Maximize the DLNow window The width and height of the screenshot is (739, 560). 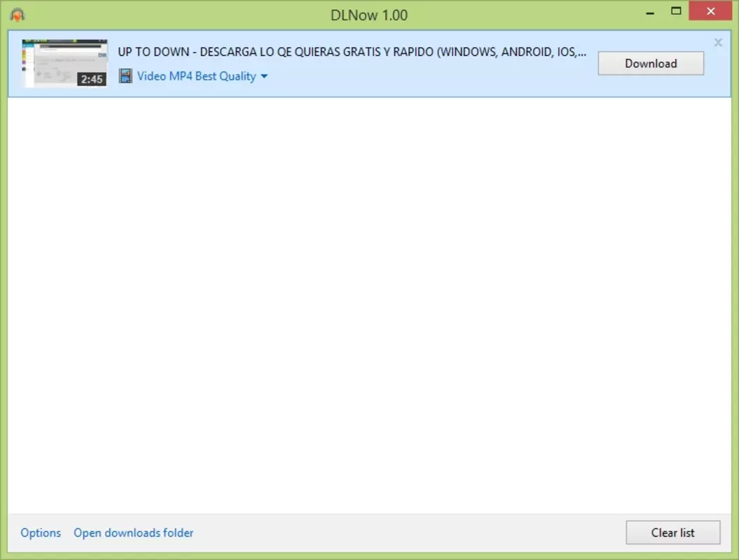tap(676, 11)
